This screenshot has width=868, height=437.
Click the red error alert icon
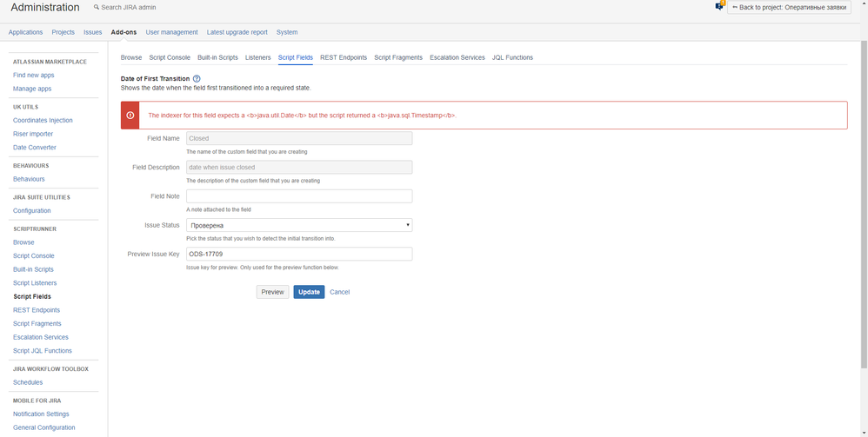pos(130,115)
